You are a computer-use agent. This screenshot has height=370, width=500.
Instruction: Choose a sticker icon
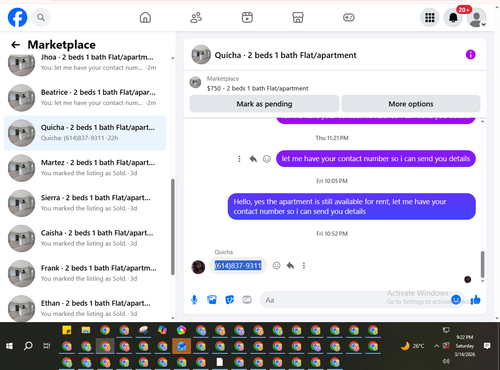[x=229, y=300]
